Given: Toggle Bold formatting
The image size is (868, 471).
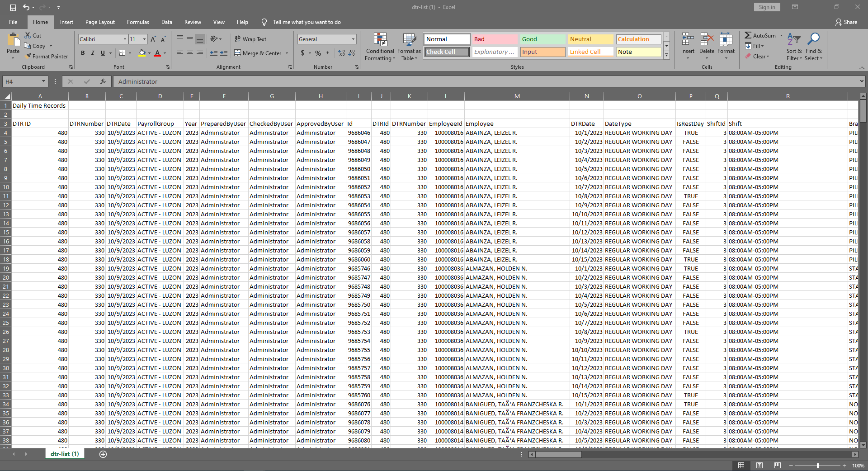Looking at the screenshot, I should point(83,53).
